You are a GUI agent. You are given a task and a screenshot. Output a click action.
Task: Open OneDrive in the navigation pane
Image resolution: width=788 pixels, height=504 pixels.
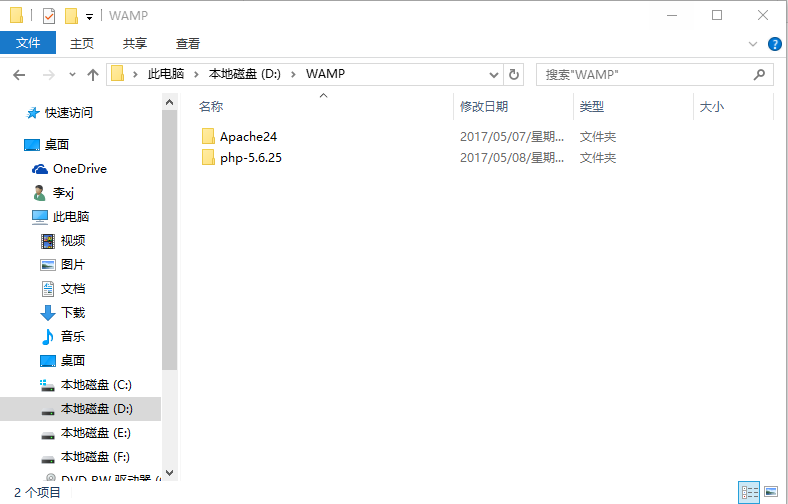(80, 169)
